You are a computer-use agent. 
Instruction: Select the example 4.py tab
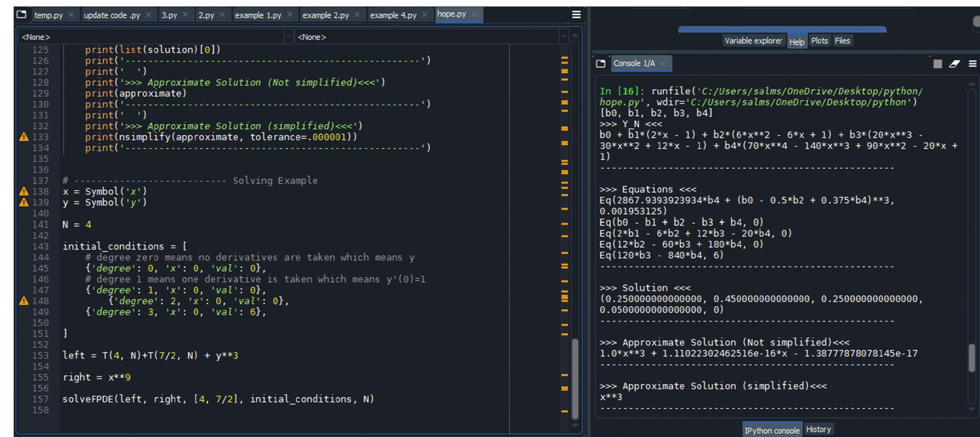(393, 15)
